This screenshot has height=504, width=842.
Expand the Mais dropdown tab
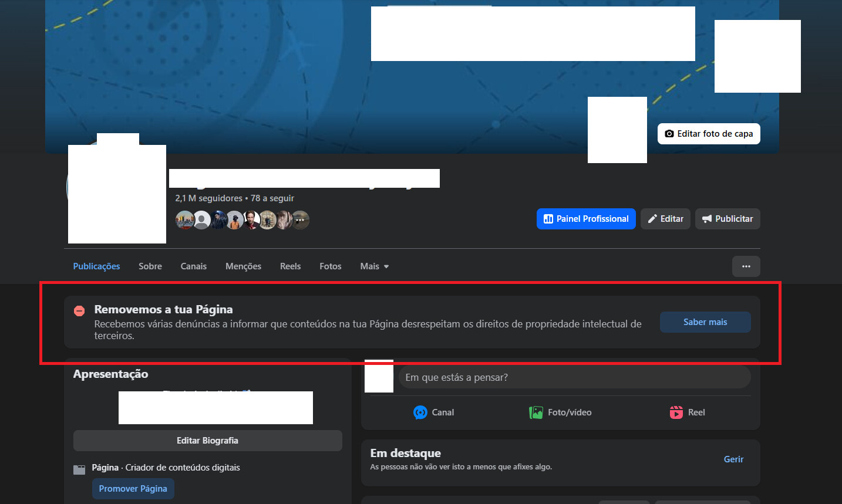point(374,266)
